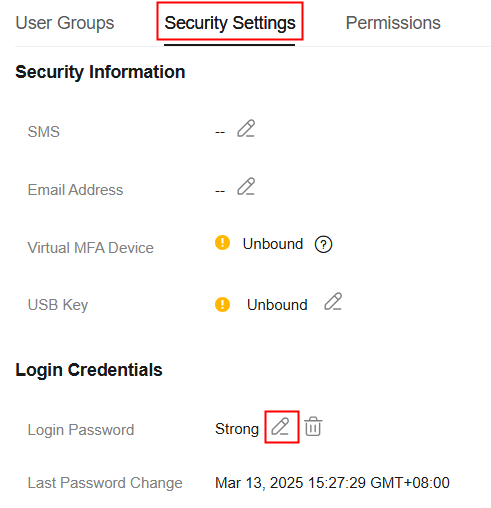Click Virtual MFA Device warning status icon
Image resolution: width=491 pixels, height=508 pixels.
tap(222, 242)
